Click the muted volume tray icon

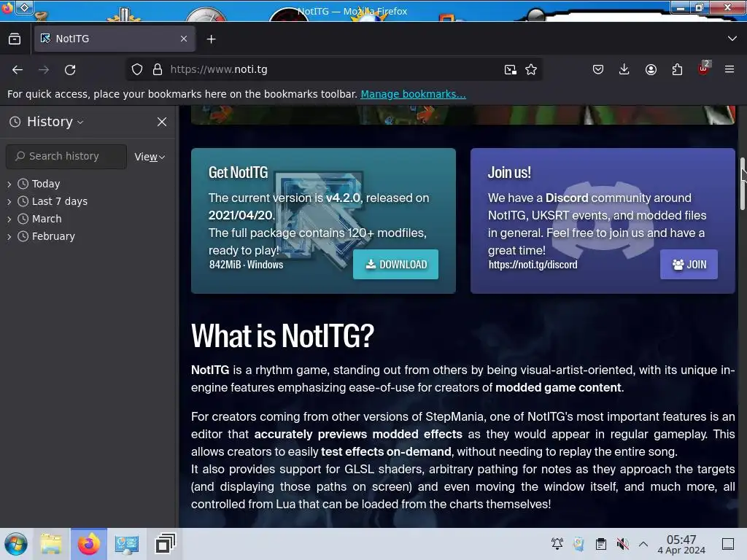623,543
